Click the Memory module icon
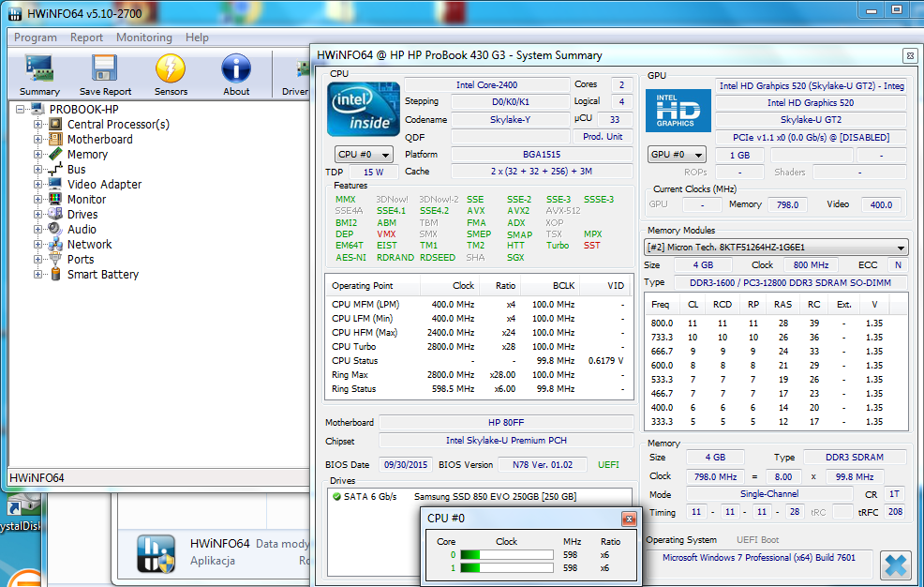 tap(55, 154)
